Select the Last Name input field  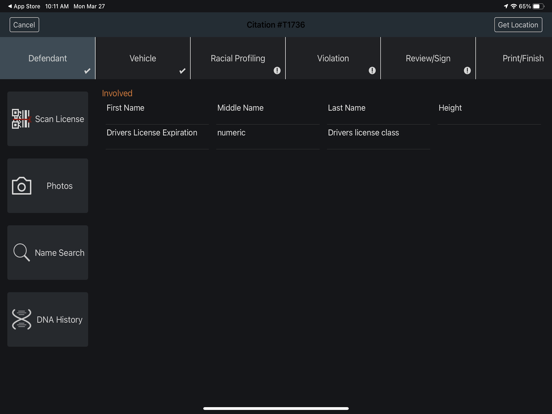coord(378,112)
